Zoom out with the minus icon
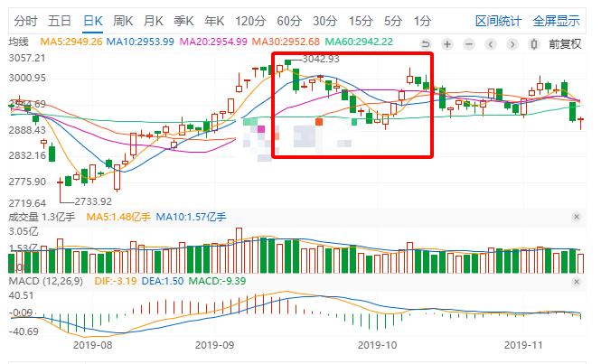Viewport: 601px width, 364px height. (469, 44)
